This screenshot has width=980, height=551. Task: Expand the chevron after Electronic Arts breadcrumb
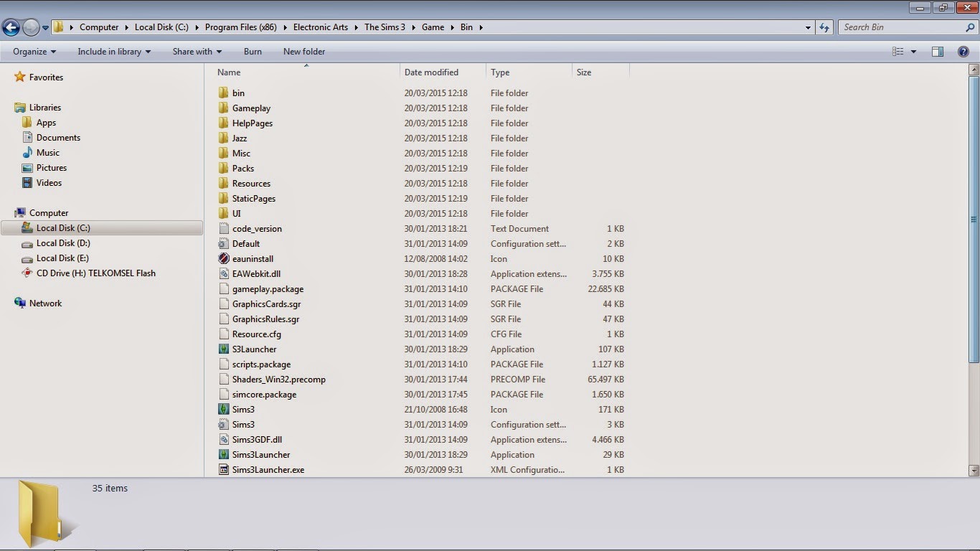coord(356,27)
